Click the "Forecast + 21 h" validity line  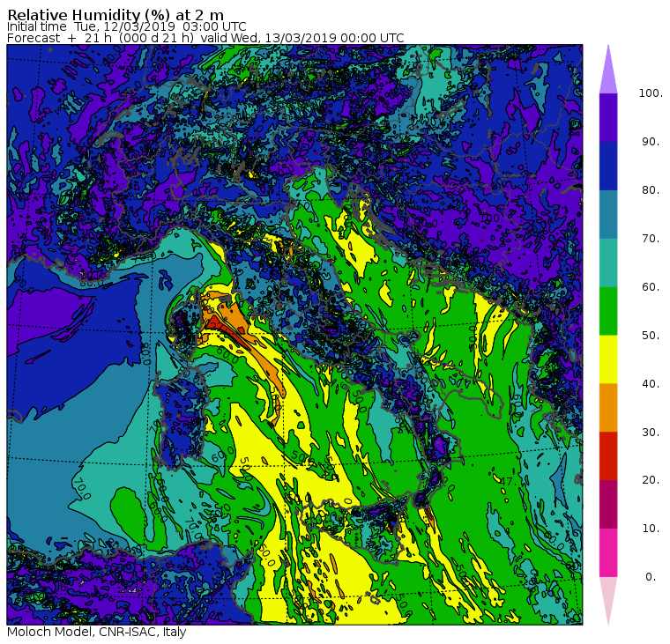205,38
